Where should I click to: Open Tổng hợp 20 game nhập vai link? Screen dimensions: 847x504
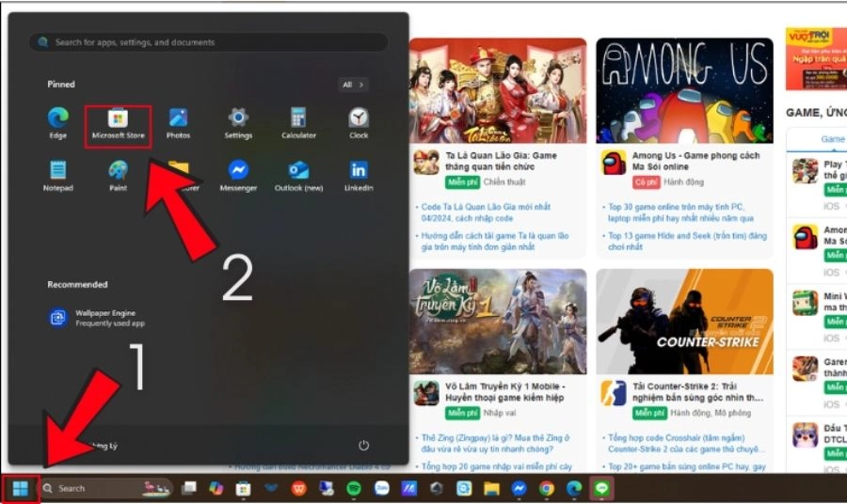[496, 466]
